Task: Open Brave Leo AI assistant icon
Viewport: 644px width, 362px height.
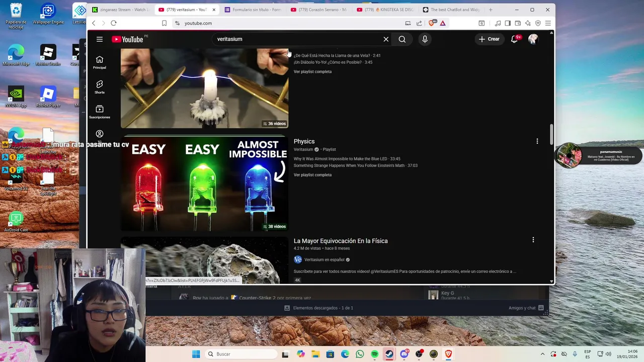Action: pyautogui.click(x=528, y=23)
